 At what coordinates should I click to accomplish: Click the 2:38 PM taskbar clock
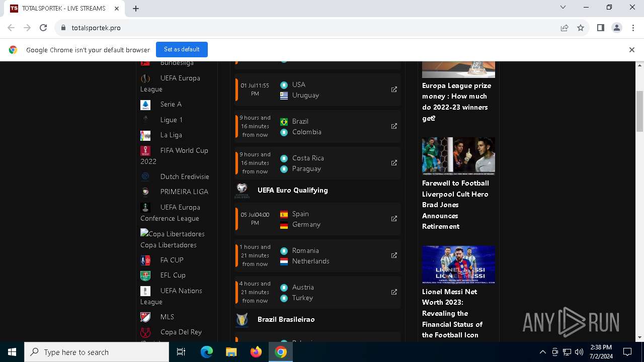tap(600, 352)
